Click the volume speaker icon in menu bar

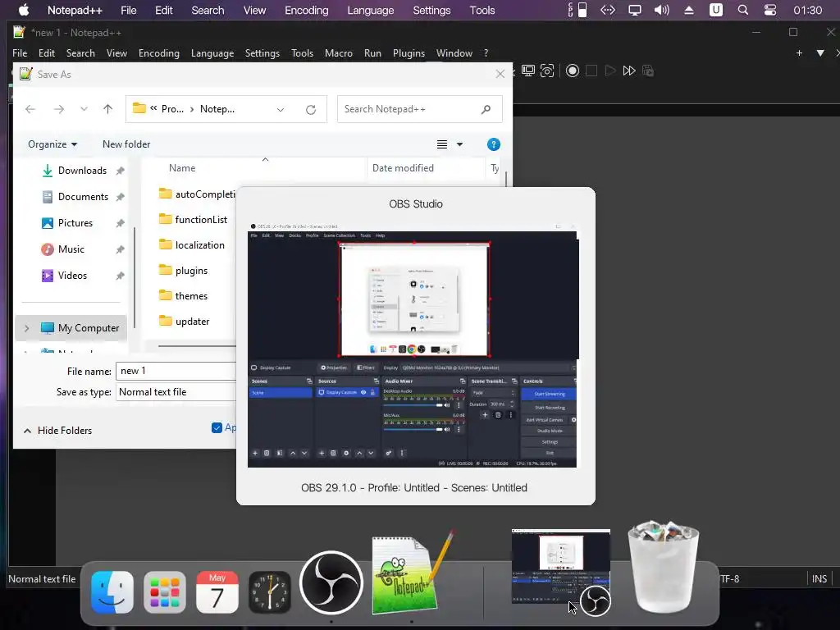pyautogui.click(x=662, y=10)
